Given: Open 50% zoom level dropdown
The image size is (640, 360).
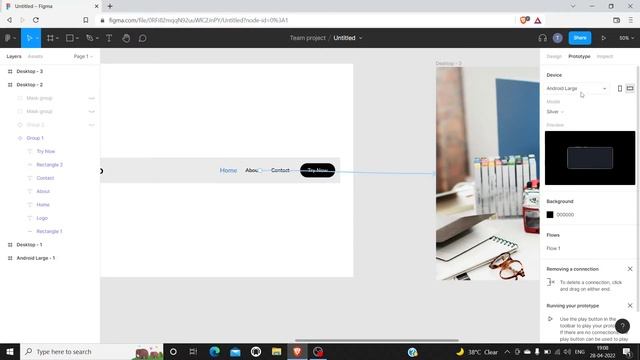Looking at the screenshot, I should coord(627,38).
